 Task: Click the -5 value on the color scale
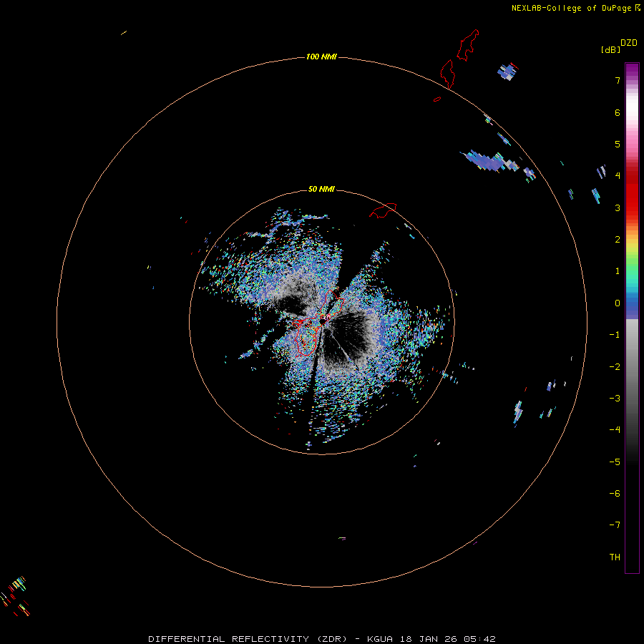(615, 462)
